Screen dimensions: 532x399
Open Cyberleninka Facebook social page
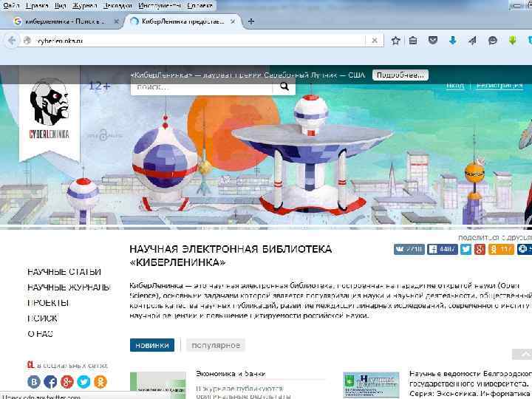point(50,382)
